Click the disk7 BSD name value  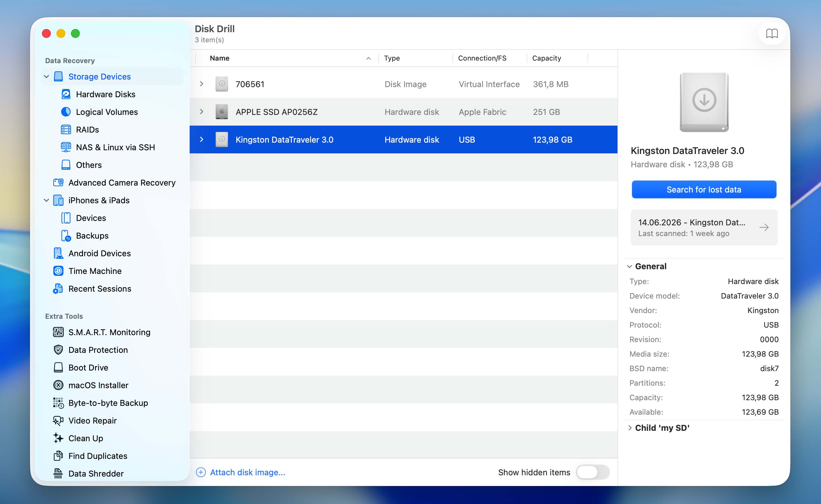pos(769,368)
